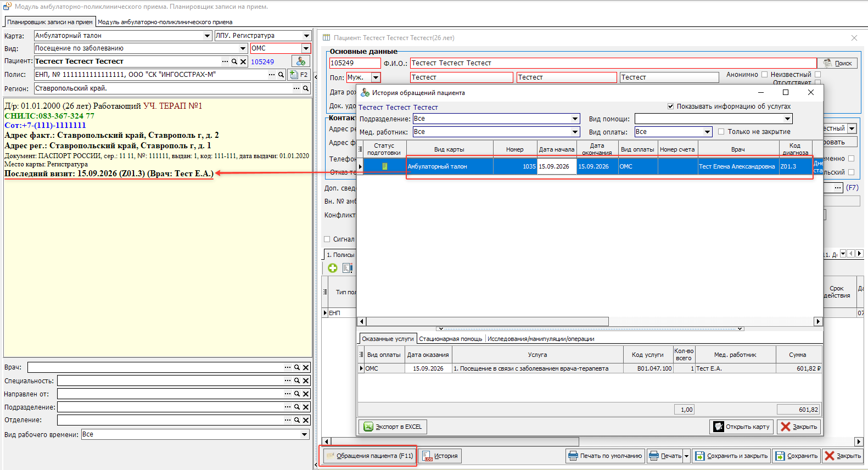This screenshot has width=868, height=470.
Task: Select the Планировщик записи на прием tab
Action: pyautogui.click(x=50, y=22)
